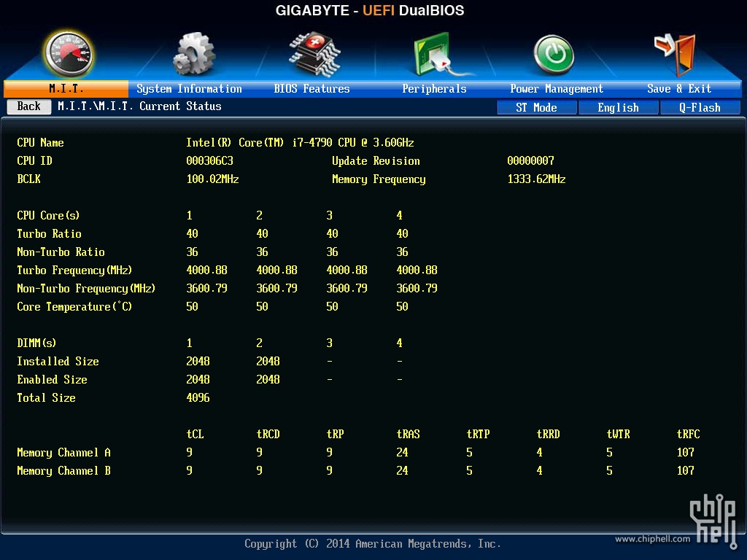Select the tRP column header

tap(335, 435)
